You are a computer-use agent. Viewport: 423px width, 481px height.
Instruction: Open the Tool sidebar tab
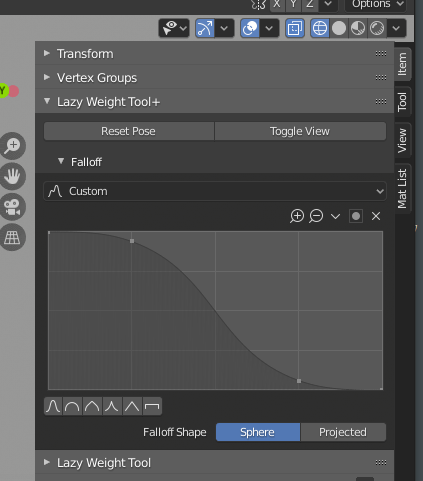click(x=403, y=102)
